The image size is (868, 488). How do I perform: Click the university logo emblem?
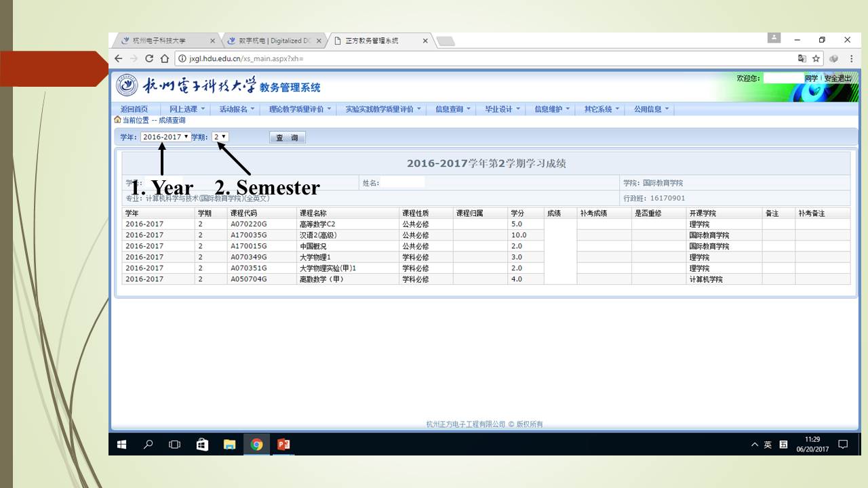(127, 85)
